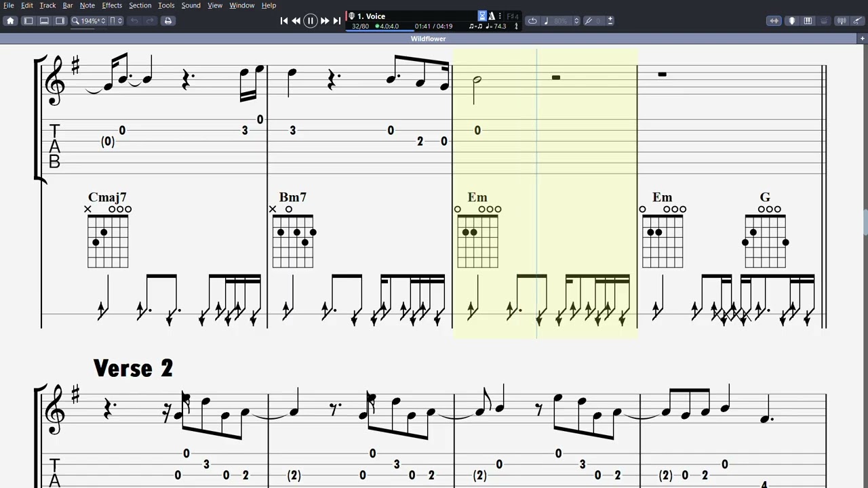Open the zoom level 194% dropdown
The image size is (868, 488).
tap(88, 21)
